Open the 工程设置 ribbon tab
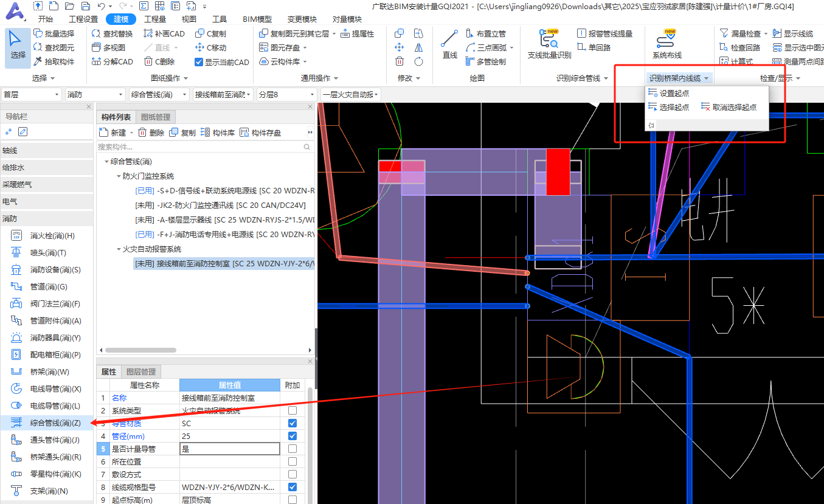This screenshot has height=504, width=824. [x=83, y=19]
